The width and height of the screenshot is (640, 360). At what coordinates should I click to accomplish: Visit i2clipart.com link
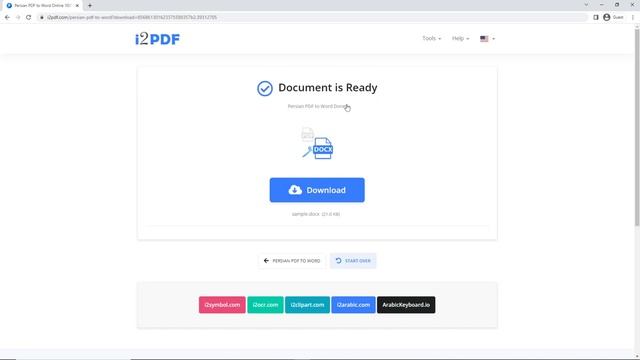click(x=307, y=305)
